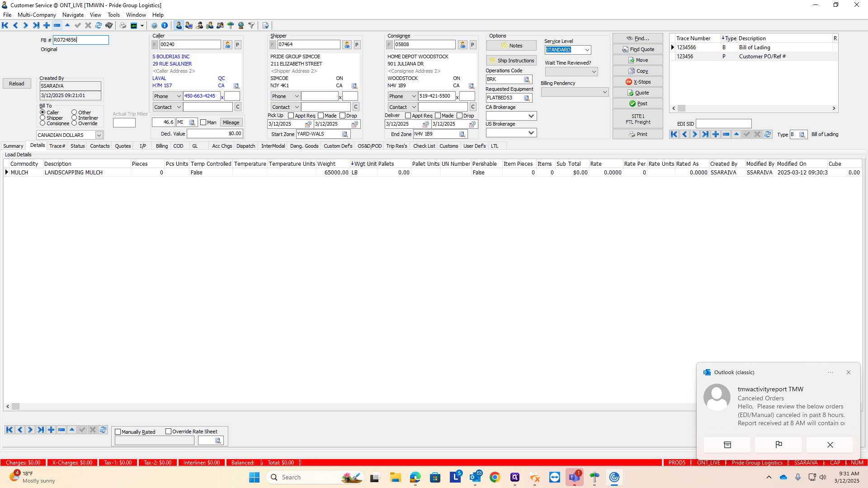This screenshot has height=488, width=868.
Task: Open the CANADIAN DOLLARS currency dropdown
Action: tap(99, 135)
